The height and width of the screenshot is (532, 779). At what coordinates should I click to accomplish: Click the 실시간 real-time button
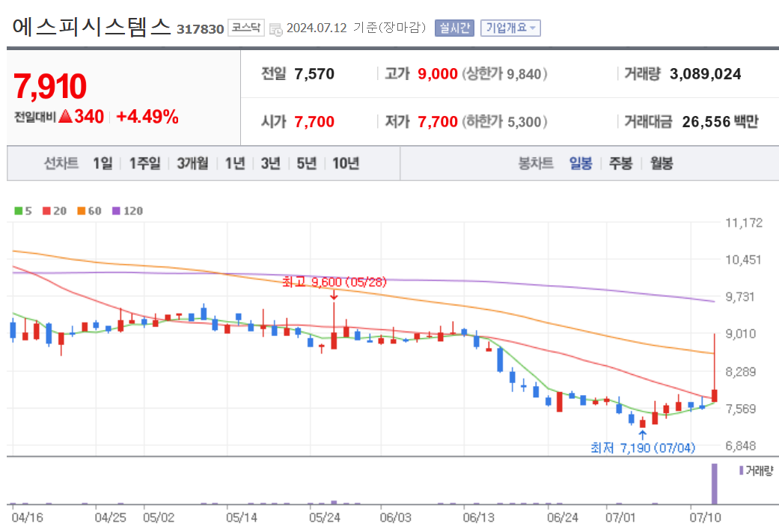click(454, 28)
